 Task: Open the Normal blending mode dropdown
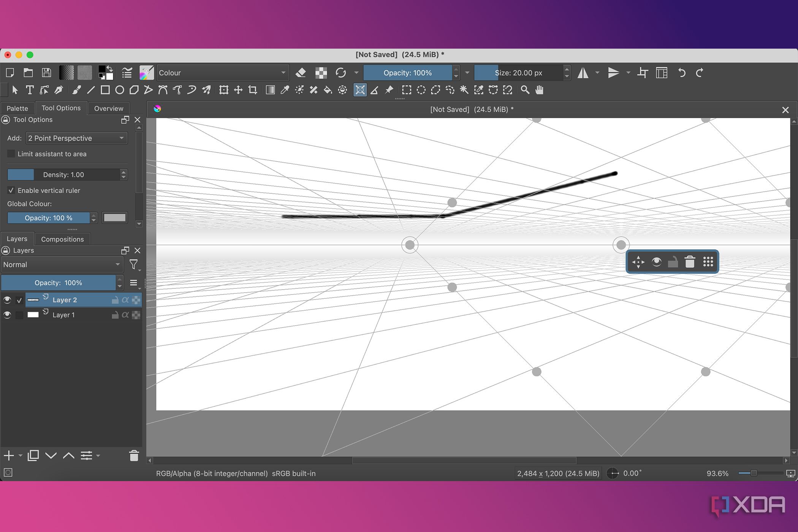click(62, 264)
